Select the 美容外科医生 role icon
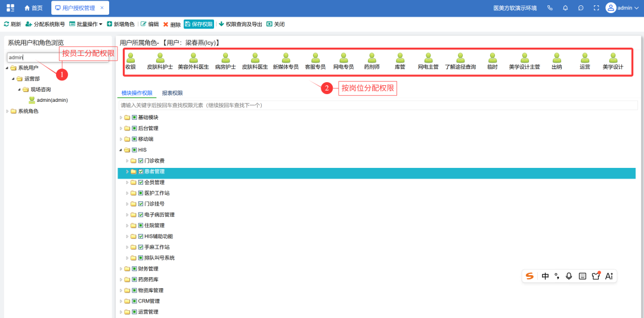The width and height of the screenshot is (644, 318). point(193,57)
